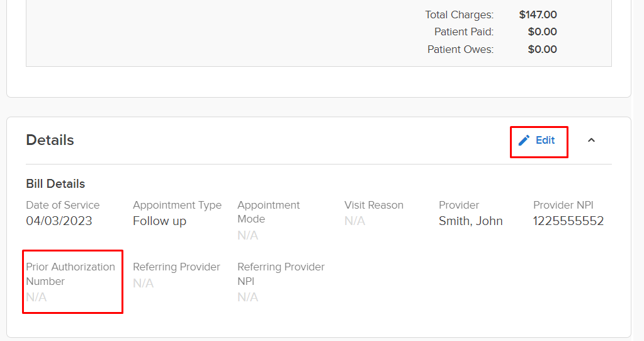
Task: Select the Details section heading
Action: coord(50,141)
